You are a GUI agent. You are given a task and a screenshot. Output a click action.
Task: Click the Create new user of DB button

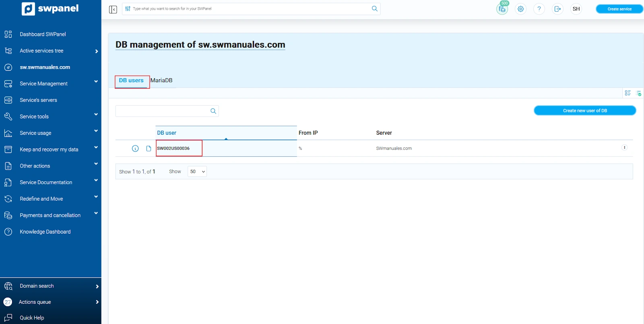[x=584, y=111]
